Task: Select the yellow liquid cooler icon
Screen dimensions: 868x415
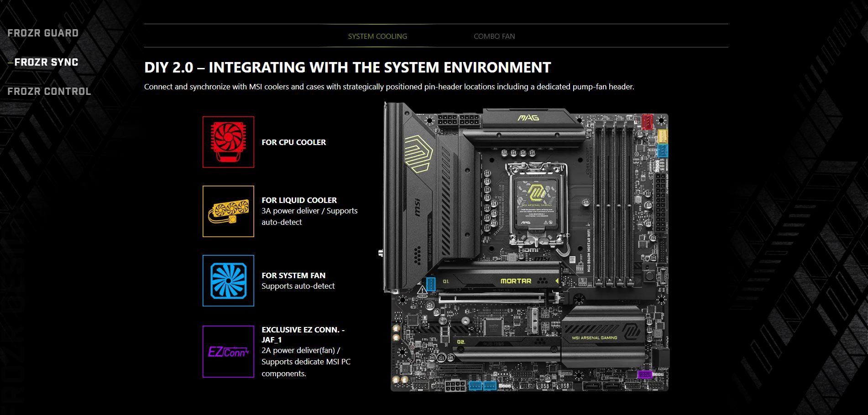Action: point(228,211)
